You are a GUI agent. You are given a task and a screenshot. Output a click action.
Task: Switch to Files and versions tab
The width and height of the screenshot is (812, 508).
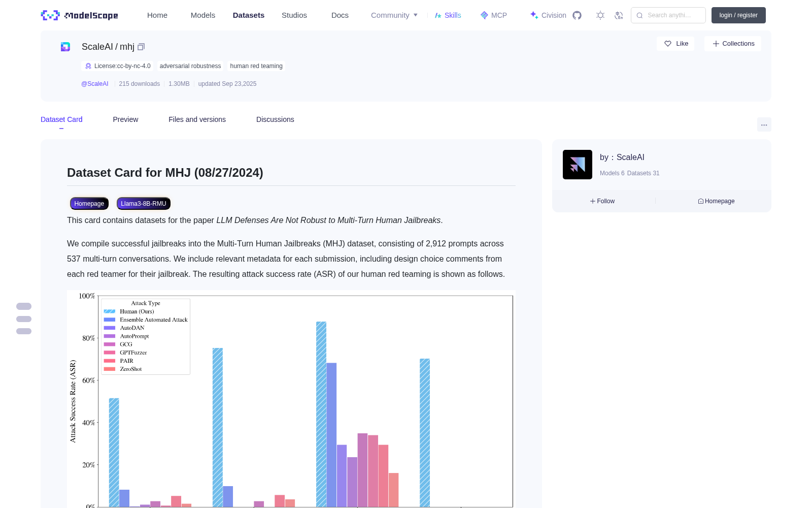[x=197, y=119]
